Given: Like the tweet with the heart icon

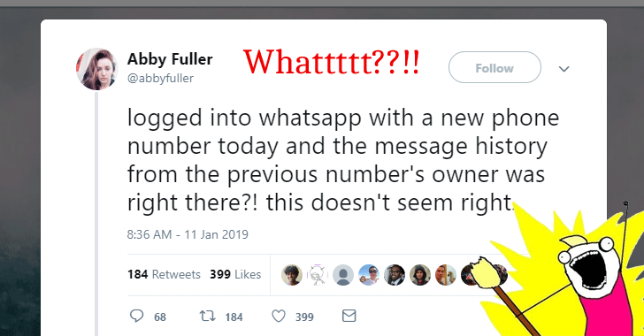Looking at the screenshot, I should click(x=279, y=316).
